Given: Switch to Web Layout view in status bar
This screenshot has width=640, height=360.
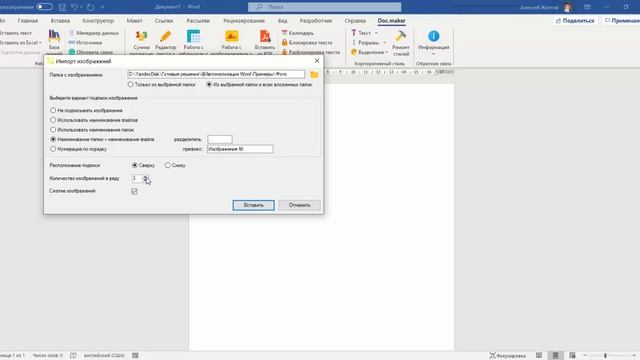Looking at the screenshot, I should (572, 356).
